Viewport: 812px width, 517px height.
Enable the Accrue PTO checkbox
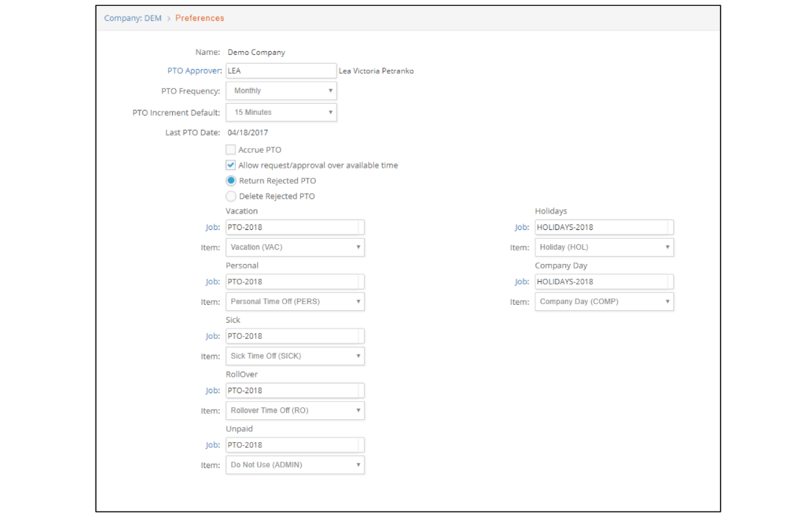point(231,150)
